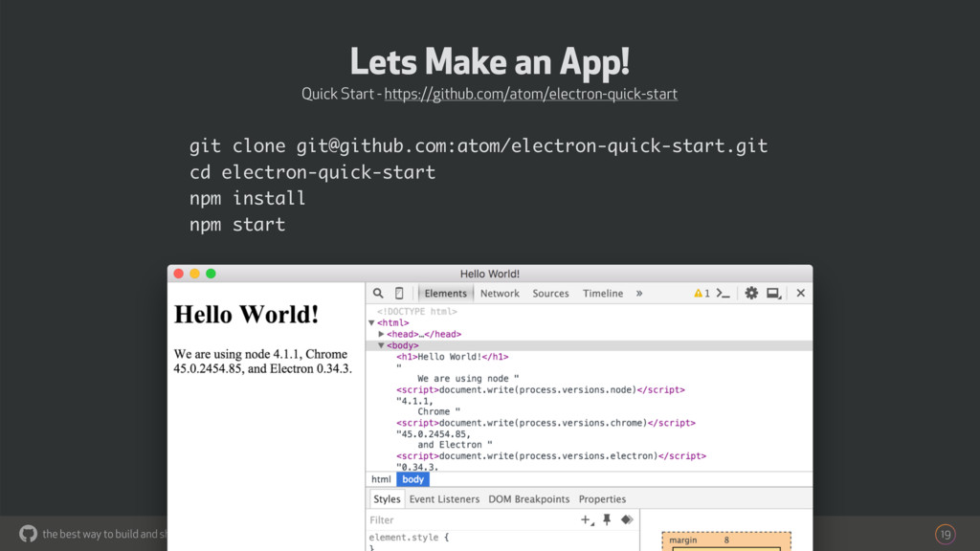Click slide number 19 badge
This screenshot has height=551, width=980.
pyautogui.click(x=945, y=534)
